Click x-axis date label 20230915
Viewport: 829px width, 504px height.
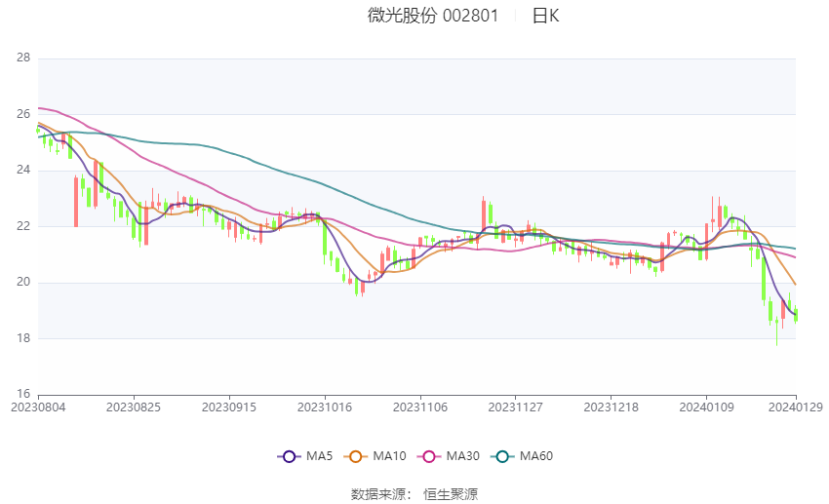[229, 407]
